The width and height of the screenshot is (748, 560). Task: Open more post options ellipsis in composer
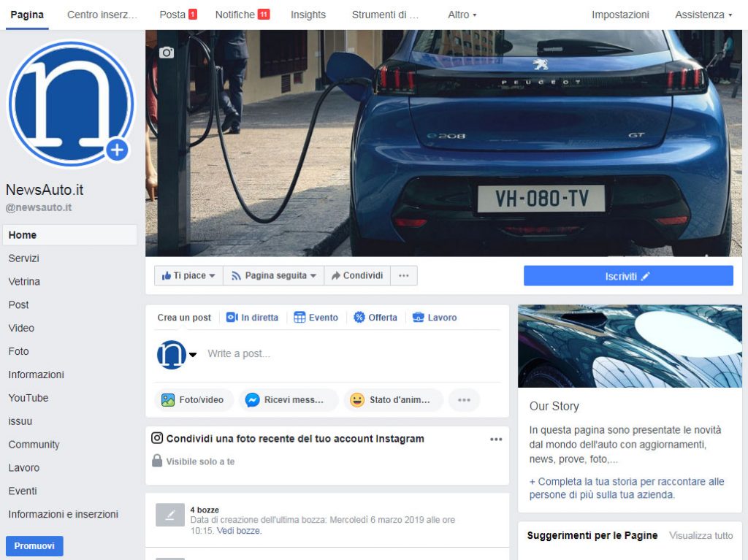pyautogui.click(x=464, y=399)
